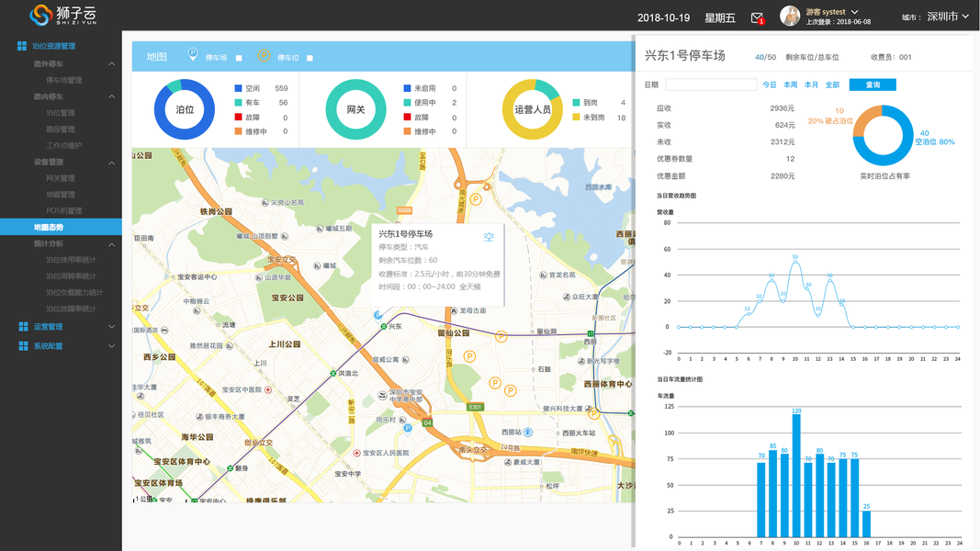Open the mail notification envelope icon
The width and height of the screenshot is (980, 551).
(x=757, y=18)
